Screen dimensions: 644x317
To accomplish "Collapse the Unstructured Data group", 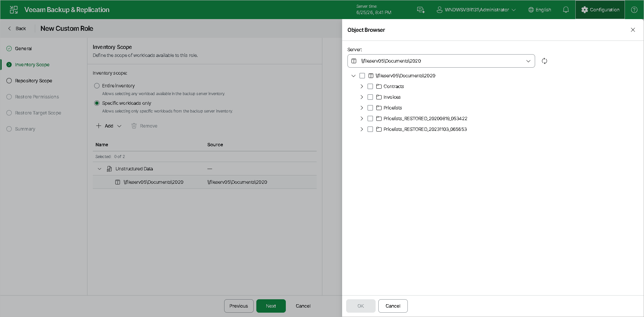I will (100, 169).
